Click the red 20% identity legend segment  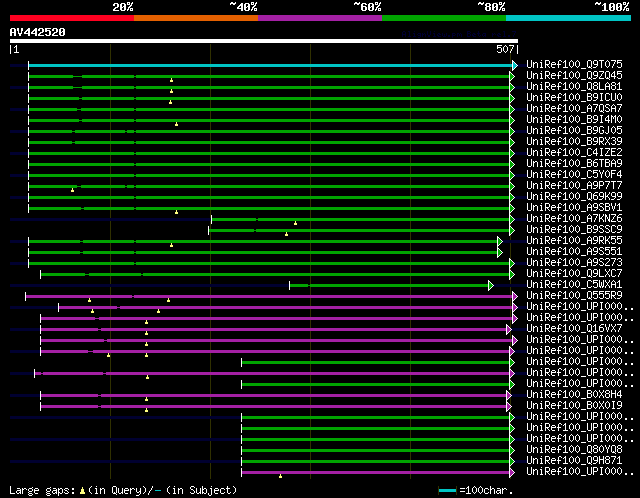(x=71, y=17)
